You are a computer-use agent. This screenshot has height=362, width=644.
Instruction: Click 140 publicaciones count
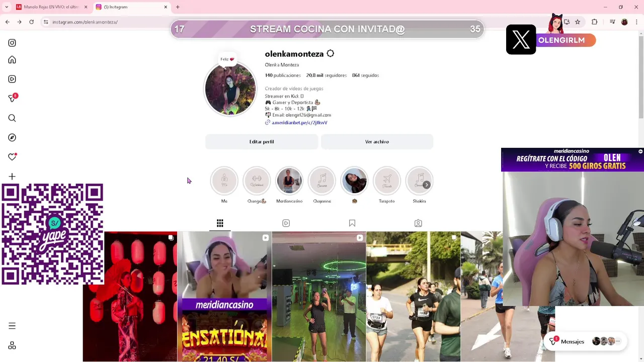pyautogui.click(x=283, y=75)
